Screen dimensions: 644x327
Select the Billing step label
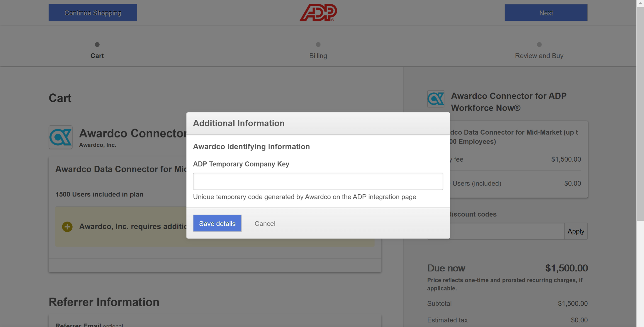[318, 56]
